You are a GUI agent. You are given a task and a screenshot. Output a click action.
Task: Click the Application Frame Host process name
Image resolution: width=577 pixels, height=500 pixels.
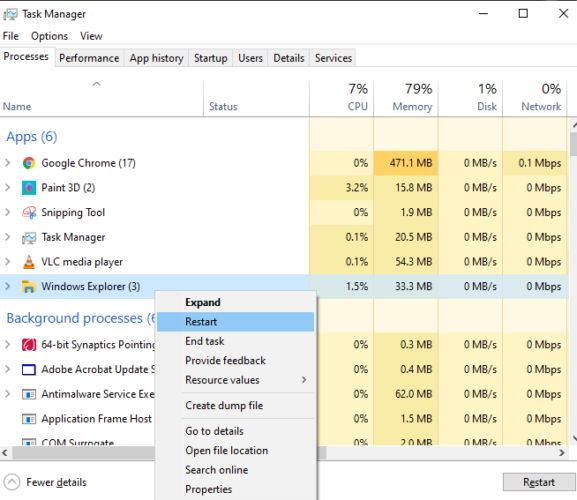96,419
